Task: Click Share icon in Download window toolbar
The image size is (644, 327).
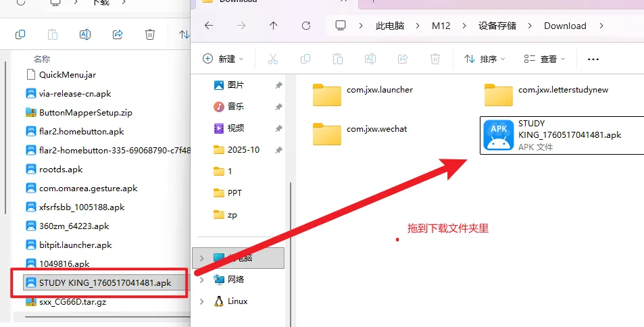Action: (x=403, y=59)
